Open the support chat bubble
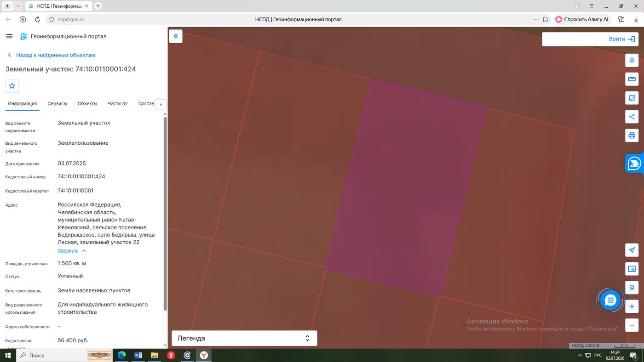 [x=610, y=300]
